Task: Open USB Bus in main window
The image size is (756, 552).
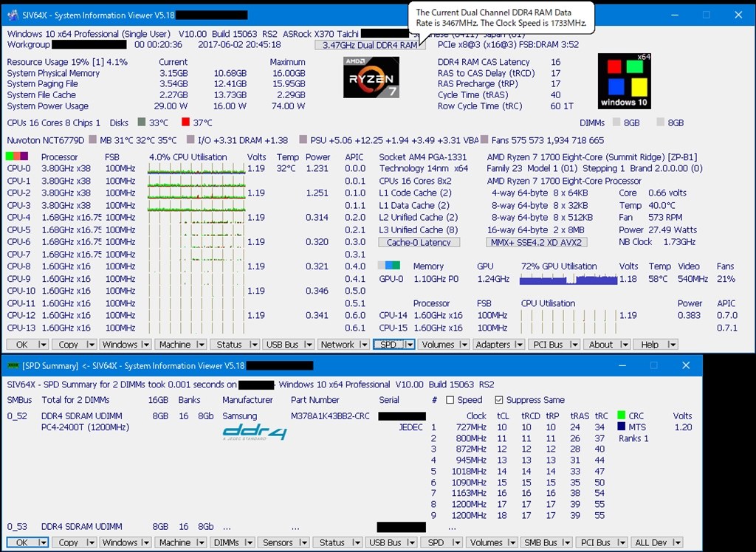Action: pos(283,344)
